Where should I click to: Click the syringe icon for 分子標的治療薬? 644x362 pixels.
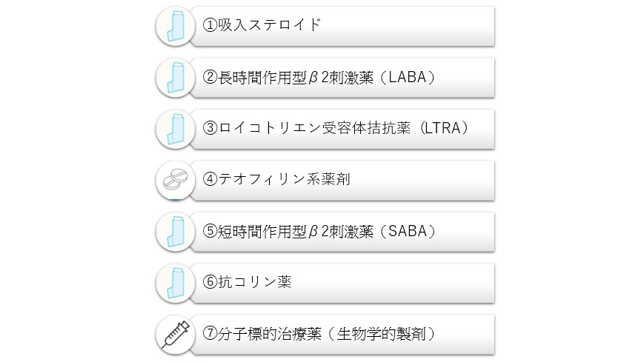pyautogui.click(x=176, y=335)
